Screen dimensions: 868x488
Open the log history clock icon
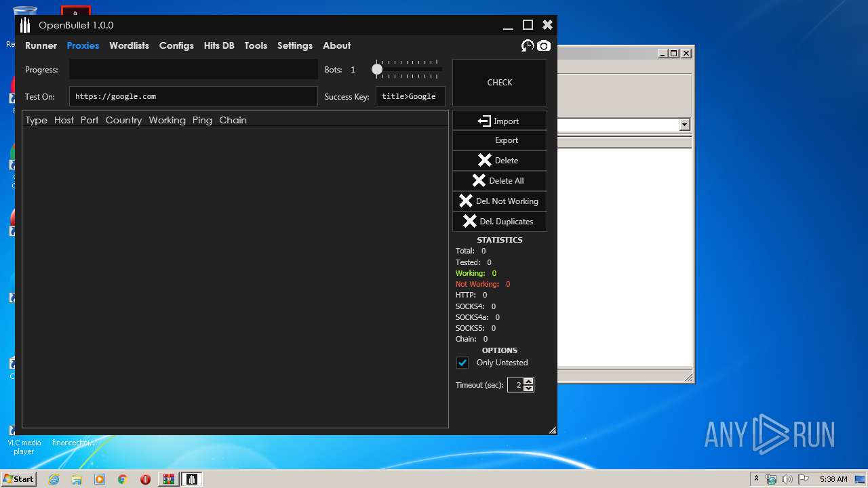pos(527,45)
